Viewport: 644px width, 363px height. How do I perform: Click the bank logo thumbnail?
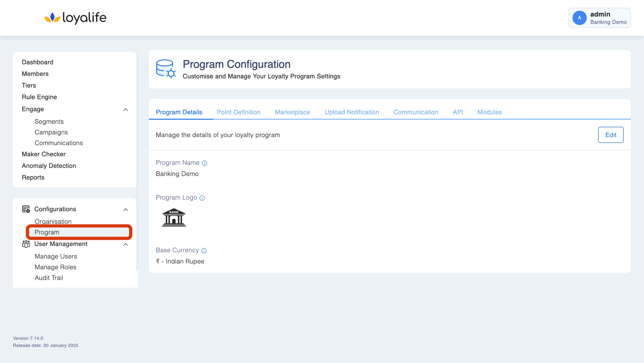click(x=174, y=217)
